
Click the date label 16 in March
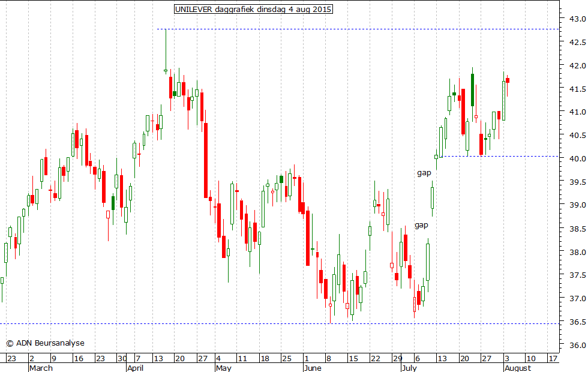coord(79,359)
